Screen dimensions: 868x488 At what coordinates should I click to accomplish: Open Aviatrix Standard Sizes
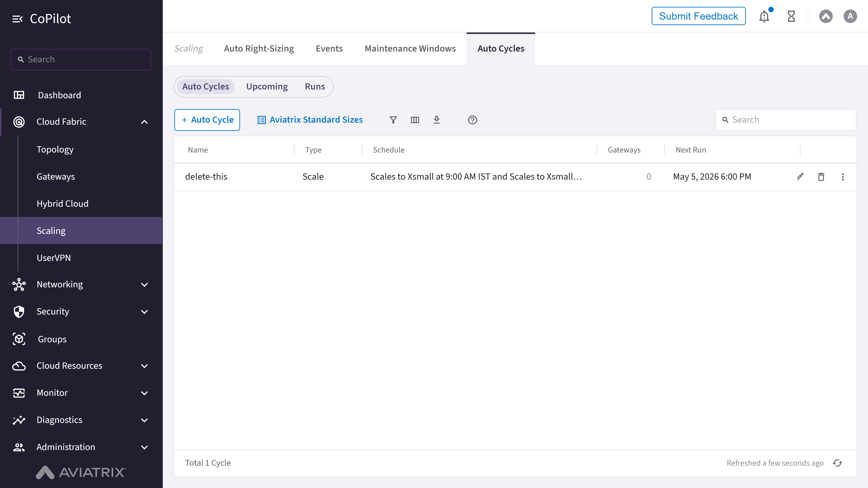pyautogui.click(x=310, y=120)
